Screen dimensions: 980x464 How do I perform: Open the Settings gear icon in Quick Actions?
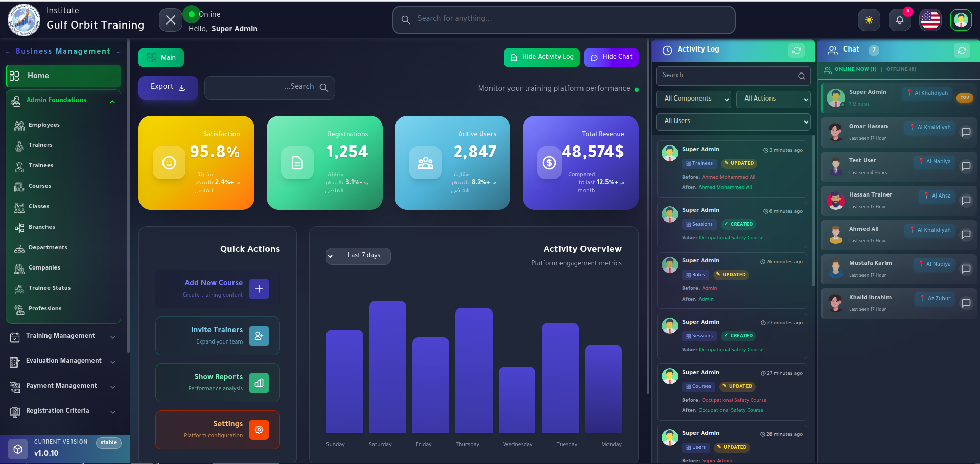[259, 430]
